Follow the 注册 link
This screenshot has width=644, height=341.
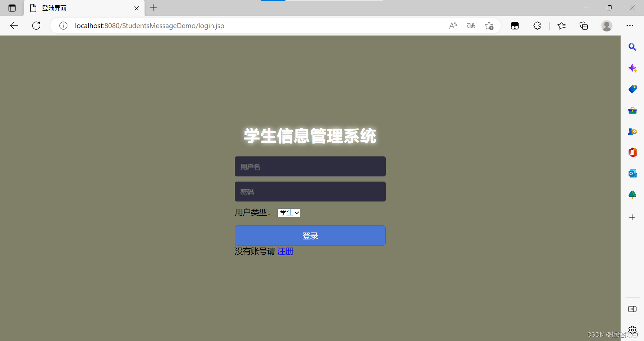[285, 251]
